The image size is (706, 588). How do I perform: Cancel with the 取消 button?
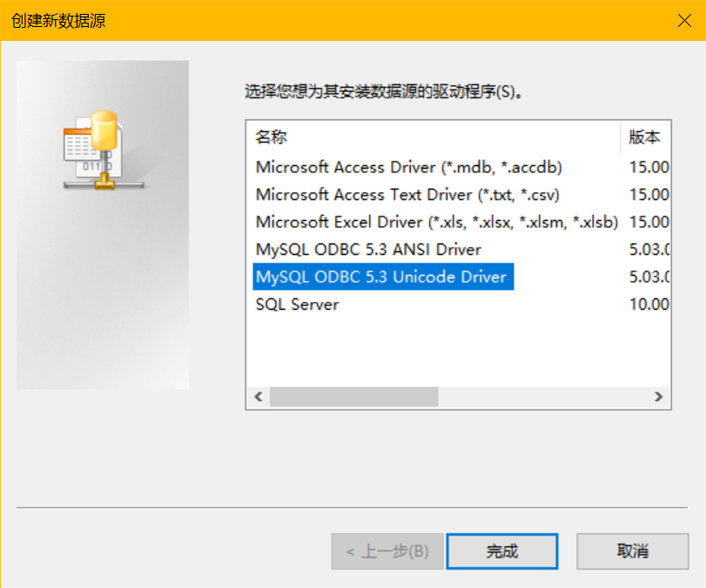tap(633, 551)
